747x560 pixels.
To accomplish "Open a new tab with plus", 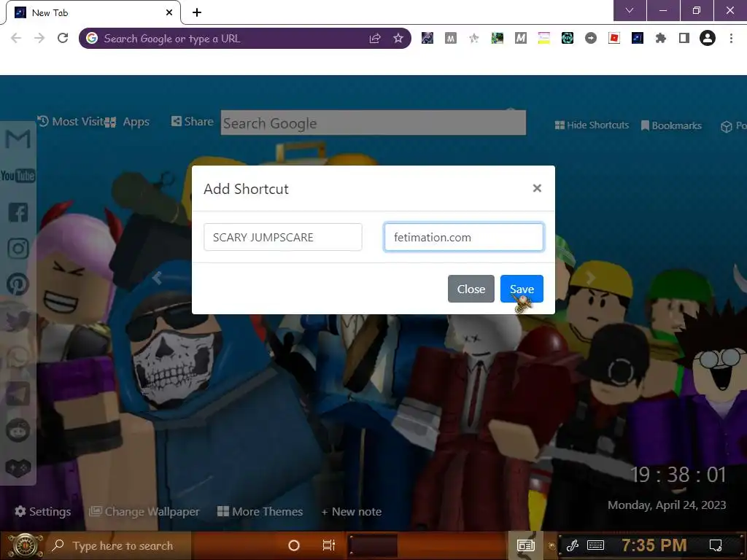I will (x=197, y=12).
